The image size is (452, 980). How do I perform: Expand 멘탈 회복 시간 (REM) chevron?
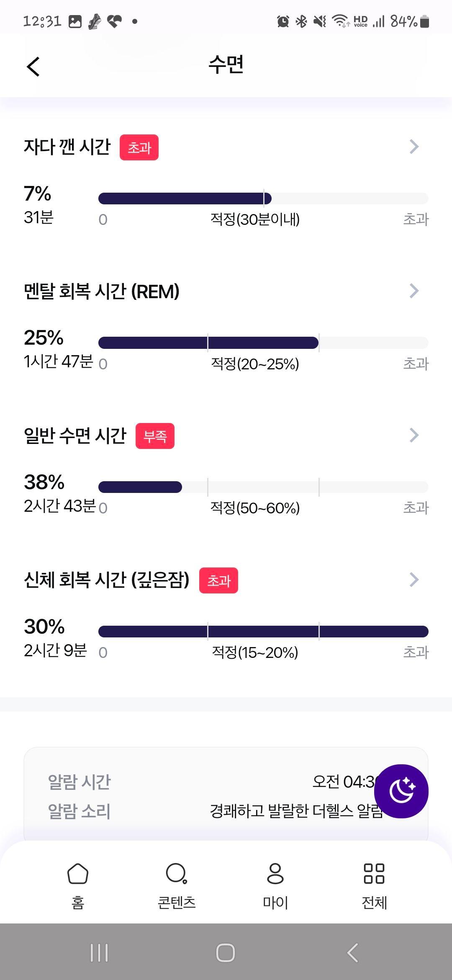[414, 291]
